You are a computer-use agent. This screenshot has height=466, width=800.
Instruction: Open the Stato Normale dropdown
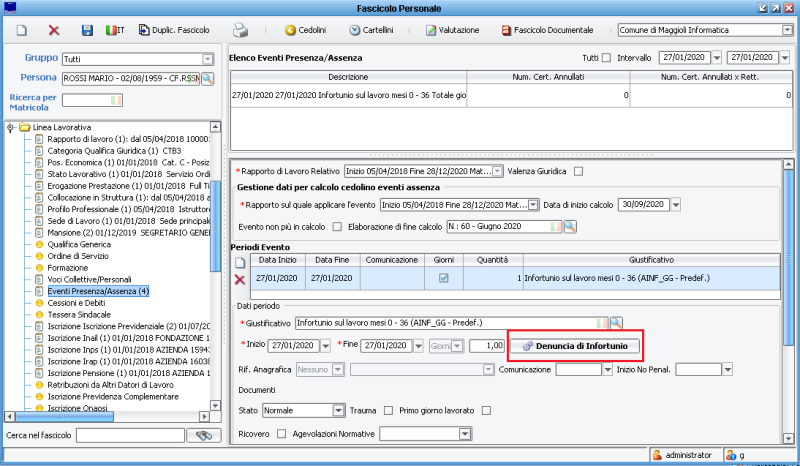(339, 410)
